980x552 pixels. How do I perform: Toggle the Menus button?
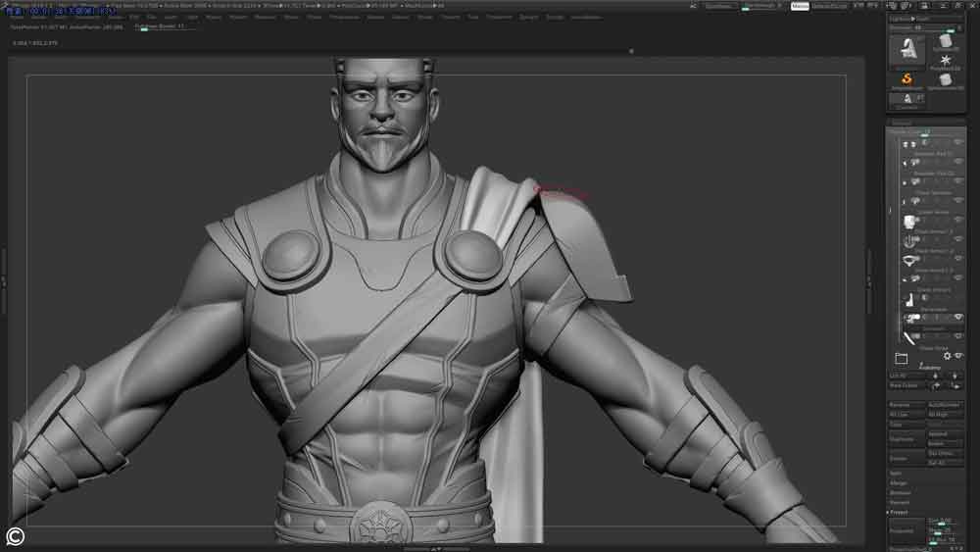point(800,6)
